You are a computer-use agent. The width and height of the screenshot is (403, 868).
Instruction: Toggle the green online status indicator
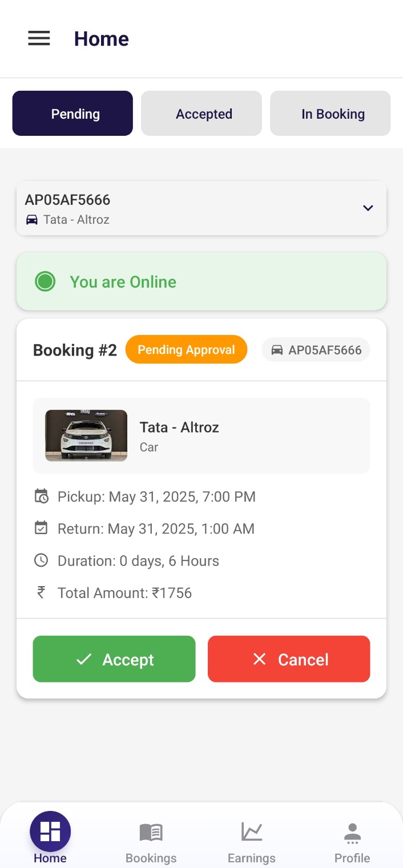pyautogui.click(x=45, y=281)
